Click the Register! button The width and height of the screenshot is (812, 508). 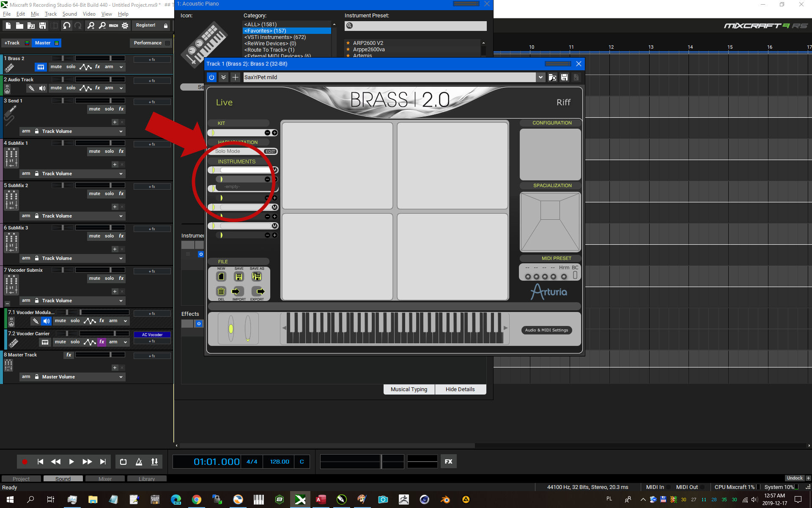pos(145,25)
